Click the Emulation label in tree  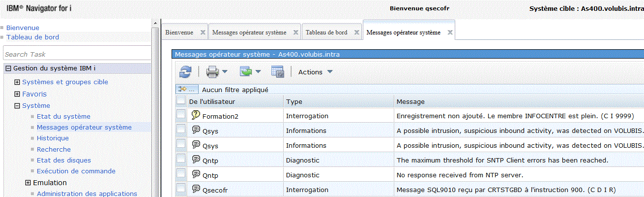coord(50,183)
